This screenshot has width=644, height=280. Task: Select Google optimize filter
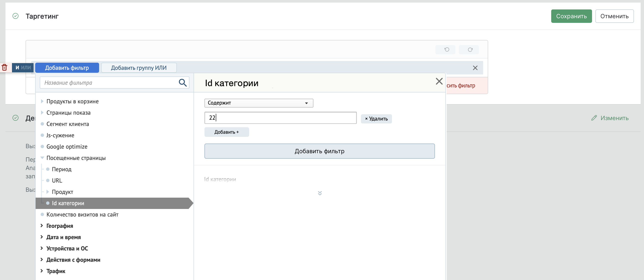pyautogui.click(x=67, y=146)
